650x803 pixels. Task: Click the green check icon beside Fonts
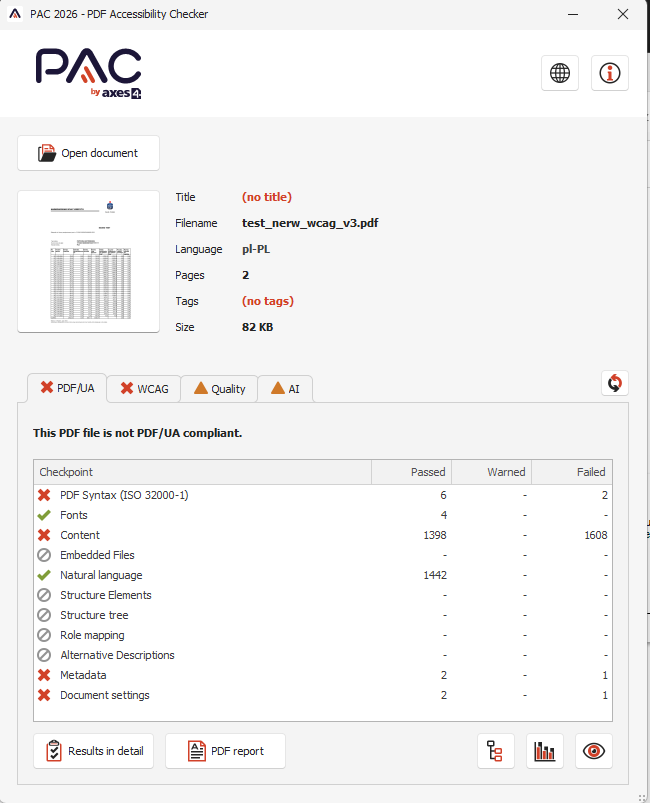point(44,515)
